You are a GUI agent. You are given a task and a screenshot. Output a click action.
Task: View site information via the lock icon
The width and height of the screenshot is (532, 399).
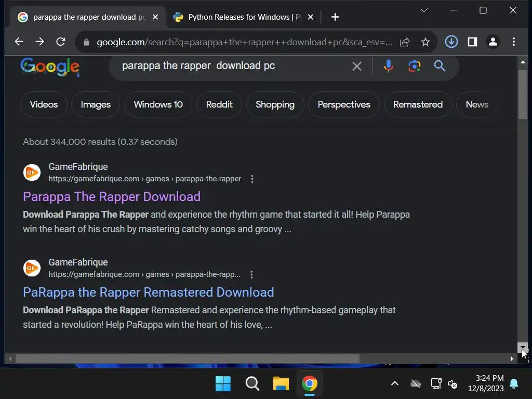click(x=86, y=42)
